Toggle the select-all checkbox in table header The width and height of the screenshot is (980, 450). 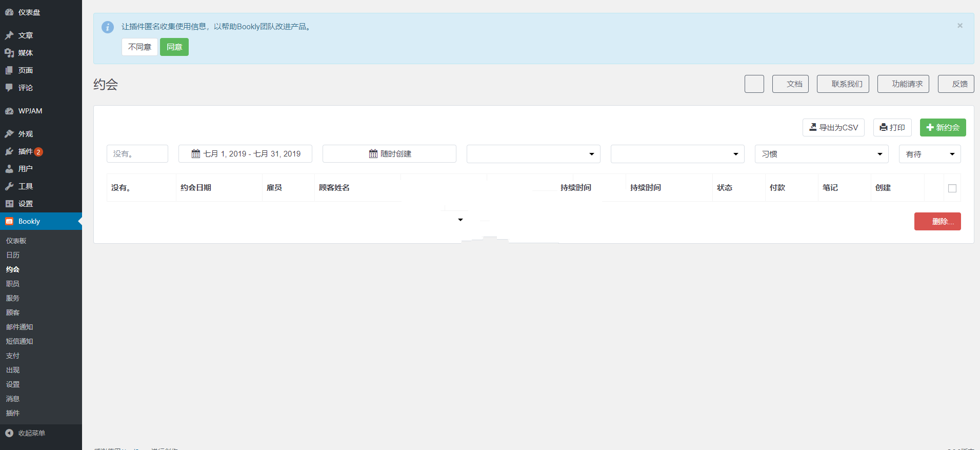coord(952,188)
